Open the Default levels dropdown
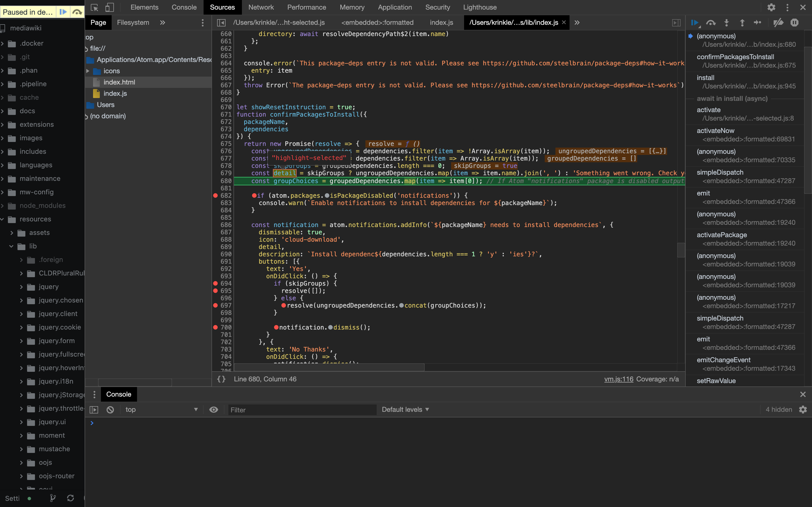The height and width of the screenshot is (507, 812). pos(404,410)
